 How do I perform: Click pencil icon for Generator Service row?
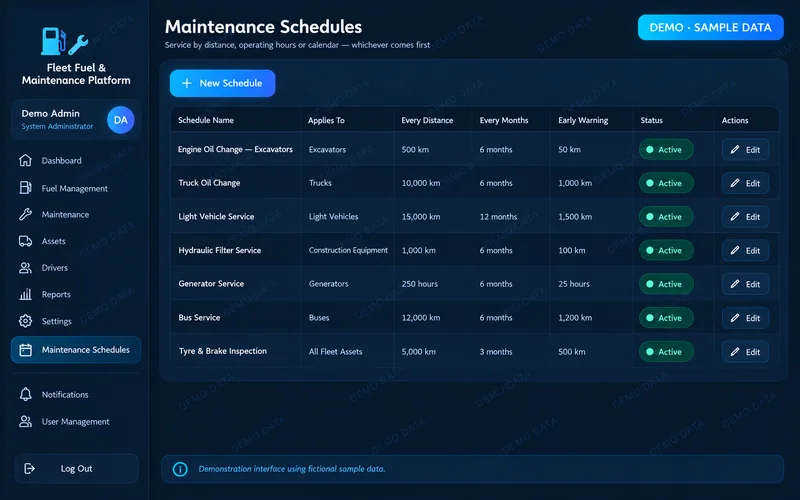pyautogui.click(x=735, y=284)
